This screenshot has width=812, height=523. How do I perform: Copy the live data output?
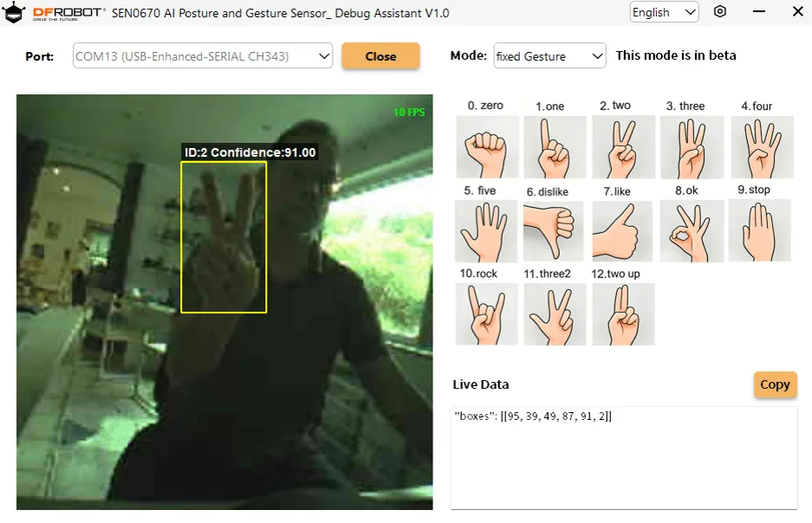(x=775, y=384)
